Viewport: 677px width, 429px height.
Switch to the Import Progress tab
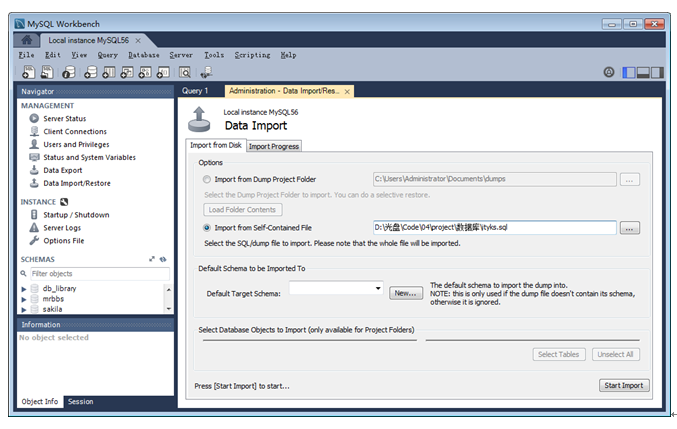coord(274,146)
